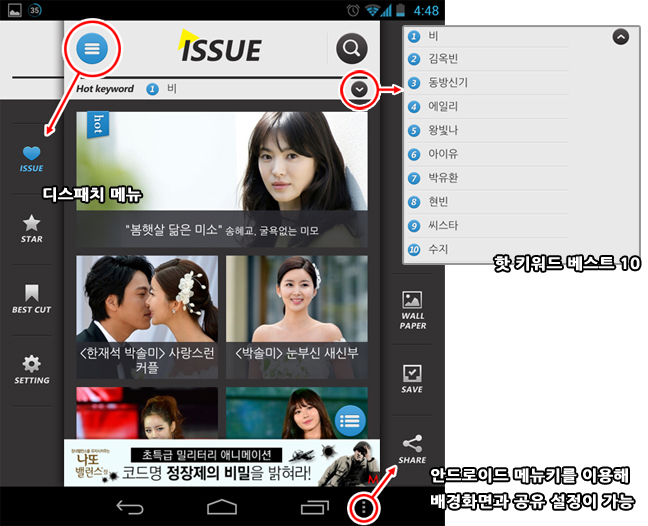Open Android overflow menu three dots

(363, 508)
